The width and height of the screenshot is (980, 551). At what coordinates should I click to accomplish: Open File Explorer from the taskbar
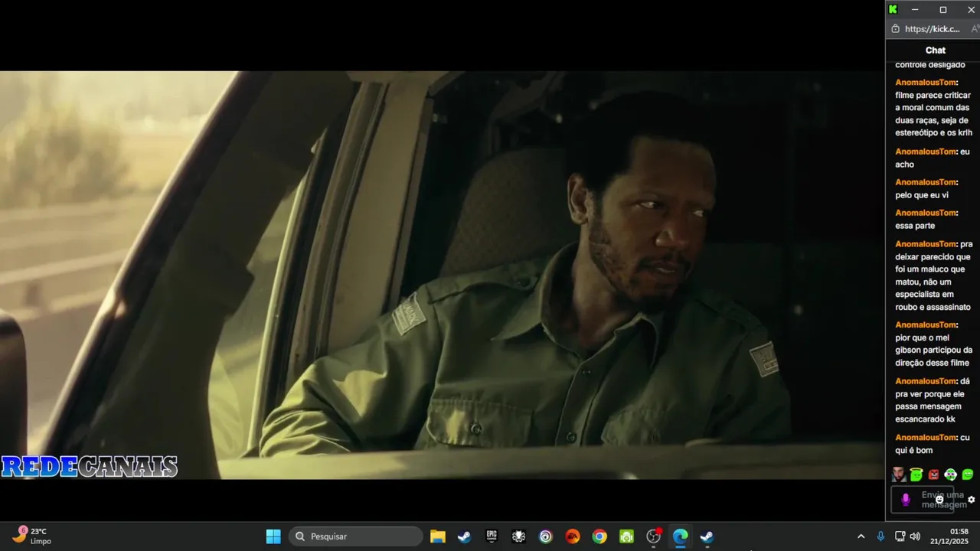[x=438, y=536]
